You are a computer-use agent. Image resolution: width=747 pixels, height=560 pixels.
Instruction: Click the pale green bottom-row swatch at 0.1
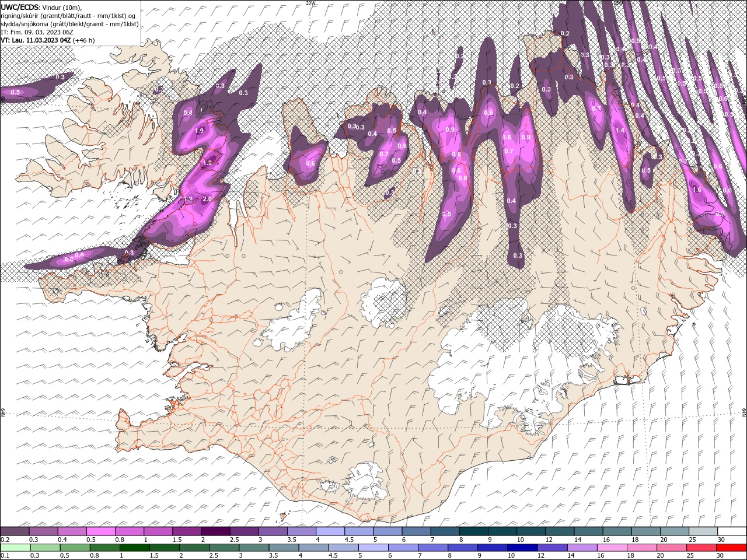pos(15,548)
